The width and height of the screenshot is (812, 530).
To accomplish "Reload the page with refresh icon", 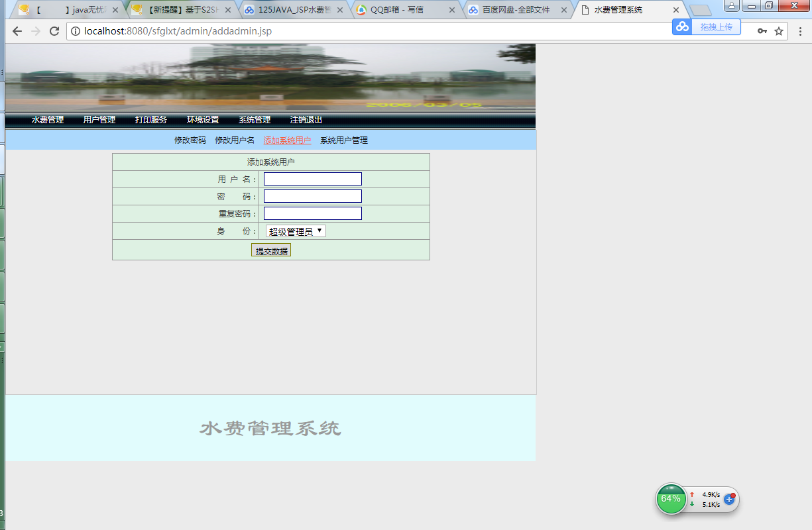I will tap(54, 31).
